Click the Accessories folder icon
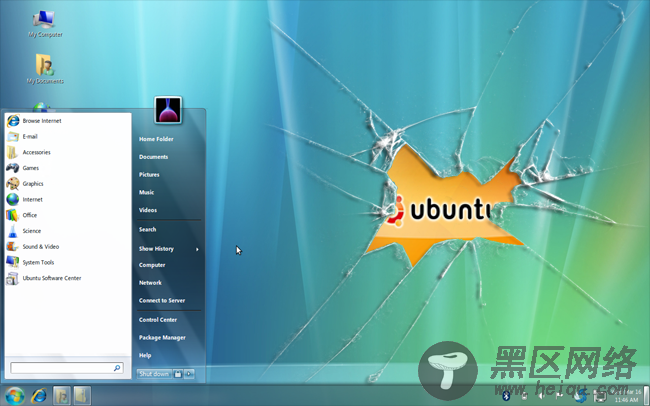Image resolution: width=650 pixels, height=406 pixels. click(x=12, y=152)
